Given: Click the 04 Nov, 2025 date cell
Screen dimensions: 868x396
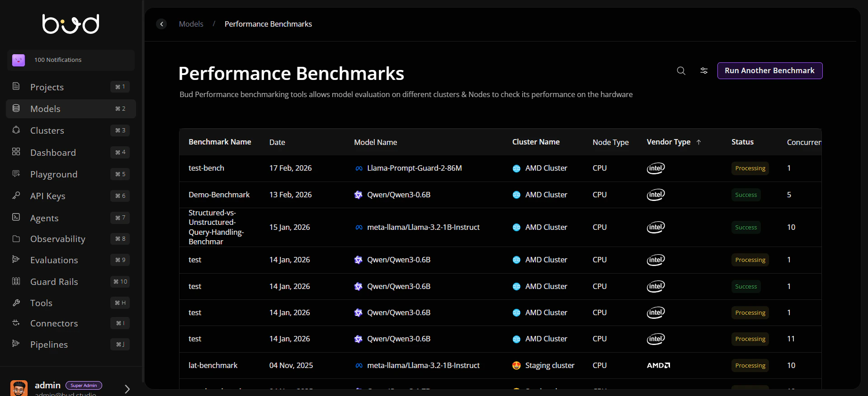Looking at the screenshot, I should (x=291, y=365).
